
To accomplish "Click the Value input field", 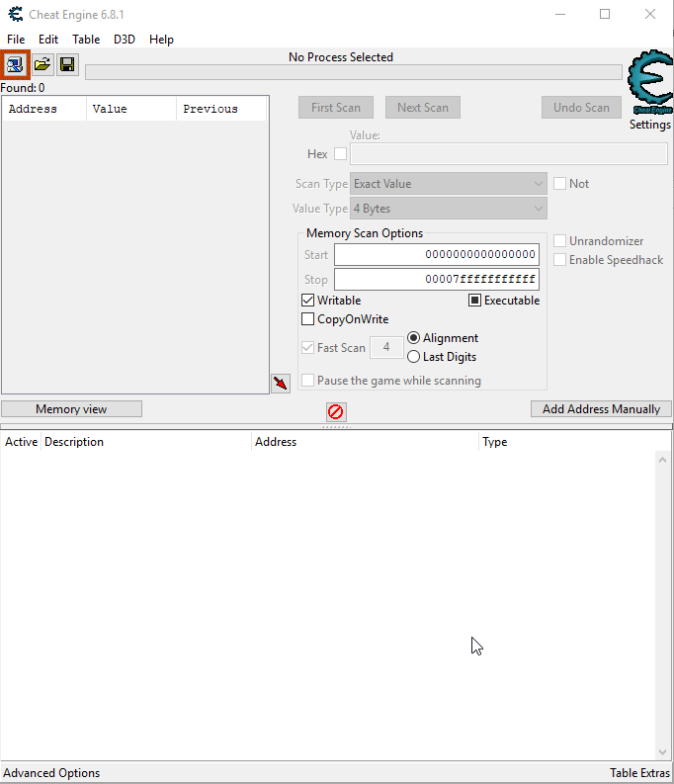I will [509, 154].
